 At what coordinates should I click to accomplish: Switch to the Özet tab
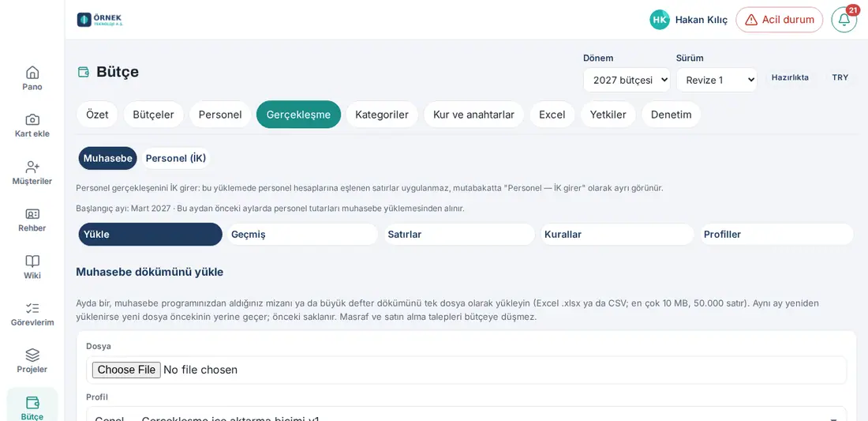[97, 115]
